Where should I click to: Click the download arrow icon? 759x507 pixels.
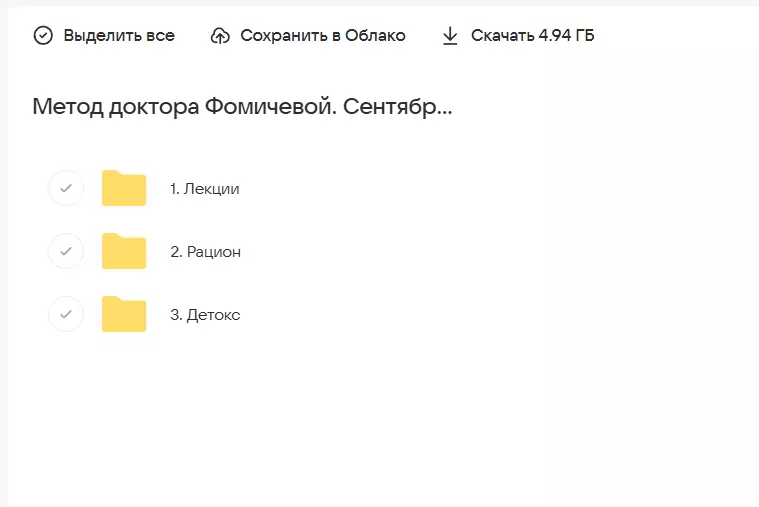450,36
